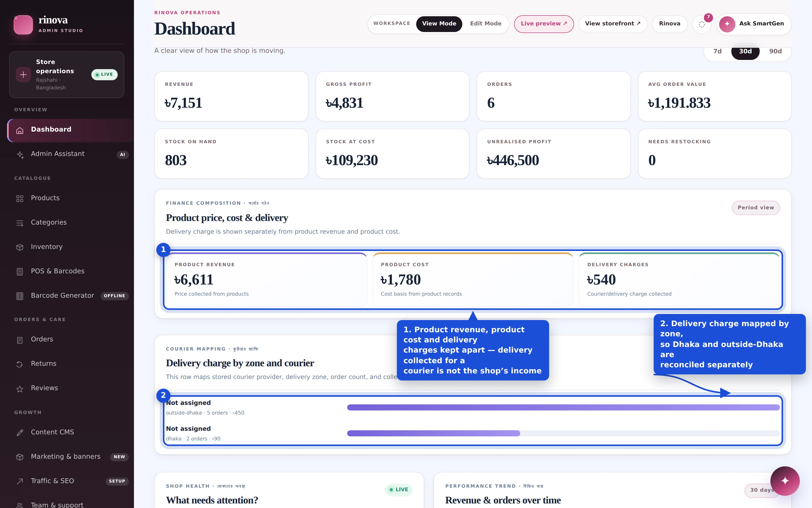Click the Team & support people icon
This screenshot has width=812, height=508.
coord(20,505)
